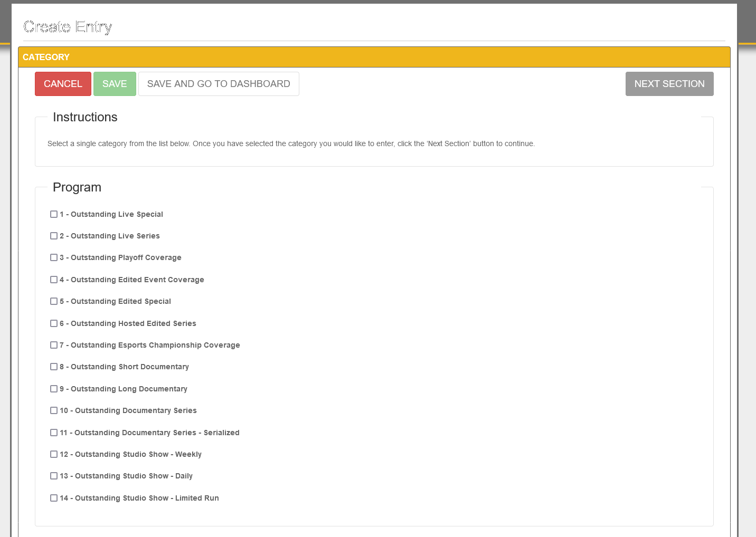Click Save and Go to Dashboard
This screenshot has width=756, height=537.
coord(219,84)
